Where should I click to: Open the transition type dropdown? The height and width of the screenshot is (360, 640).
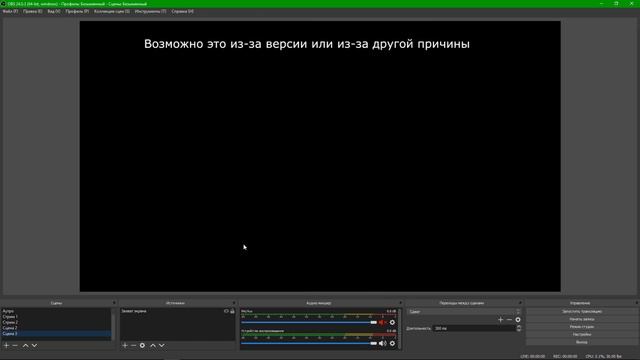464,311
